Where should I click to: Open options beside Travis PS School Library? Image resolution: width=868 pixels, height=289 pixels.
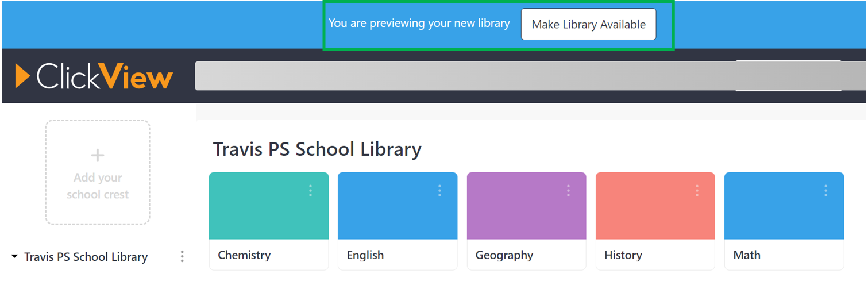tap(182, 256)
